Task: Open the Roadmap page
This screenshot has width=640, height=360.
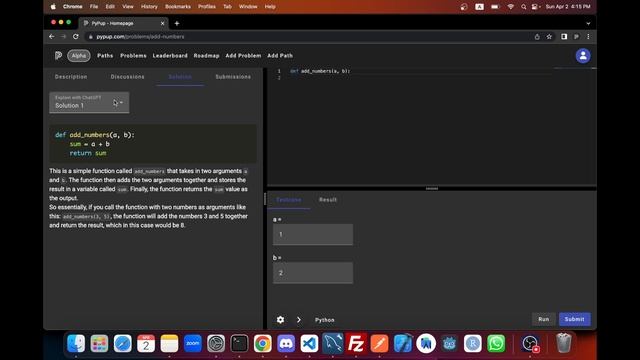Action: [x=206, y=56]
